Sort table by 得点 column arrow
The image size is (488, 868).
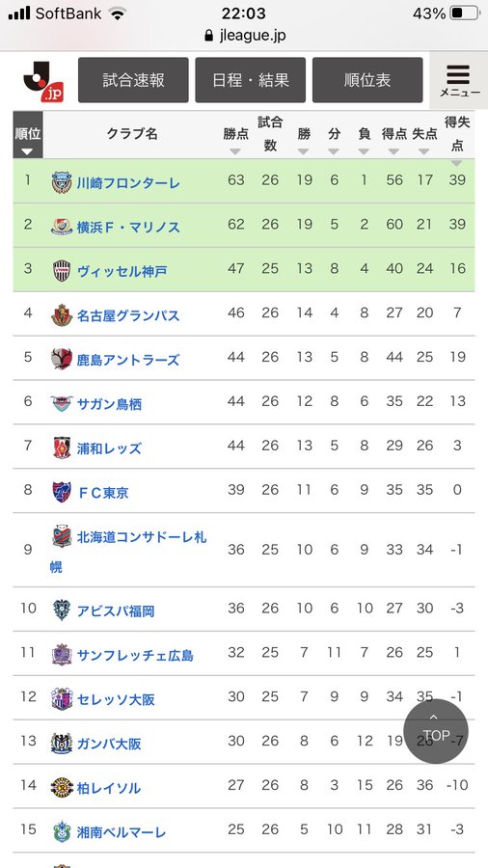coord(393,151)
